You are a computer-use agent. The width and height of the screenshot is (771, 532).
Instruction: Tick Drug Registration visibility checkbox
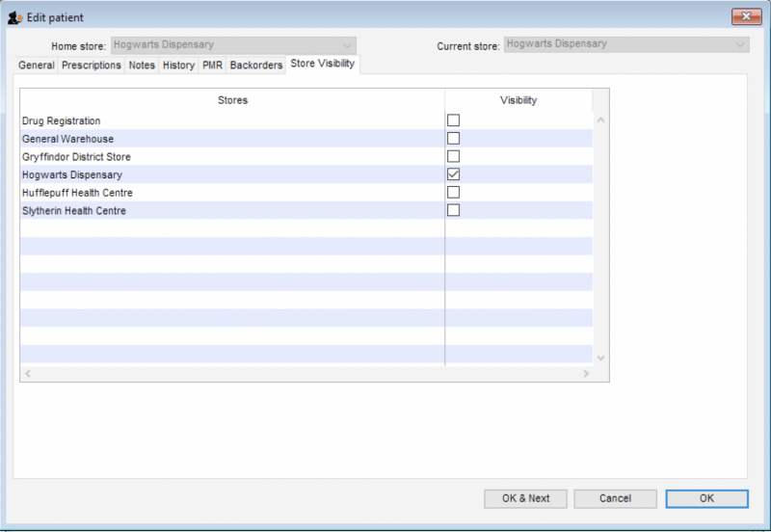453,120
